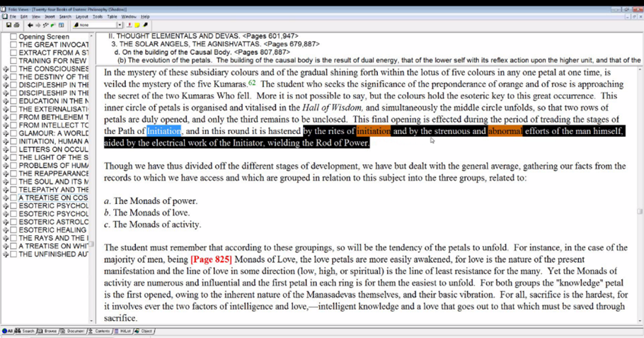
Task: Expand the ESOTERIC ASTROLO node
Action: tap(6, 222)
